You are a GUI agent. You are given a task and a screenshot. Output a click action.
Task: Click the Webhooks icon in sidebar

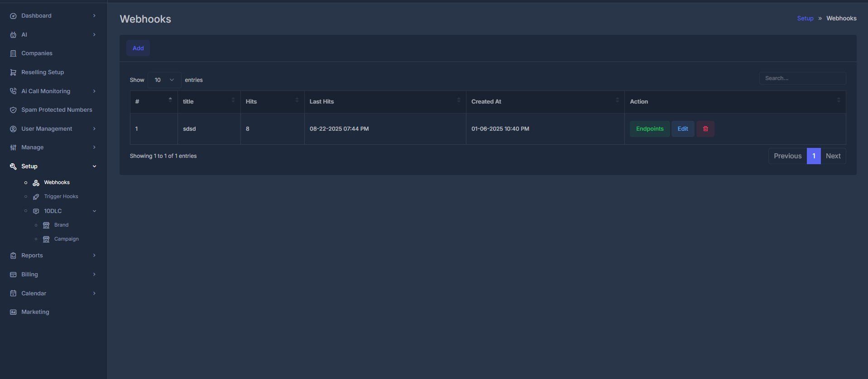36,183
